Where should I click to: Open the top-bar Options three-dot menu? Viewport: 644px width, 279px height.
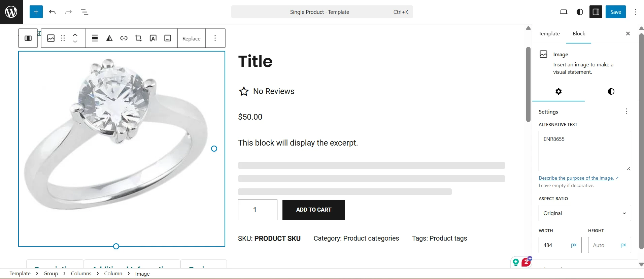(x=636, y=12)
